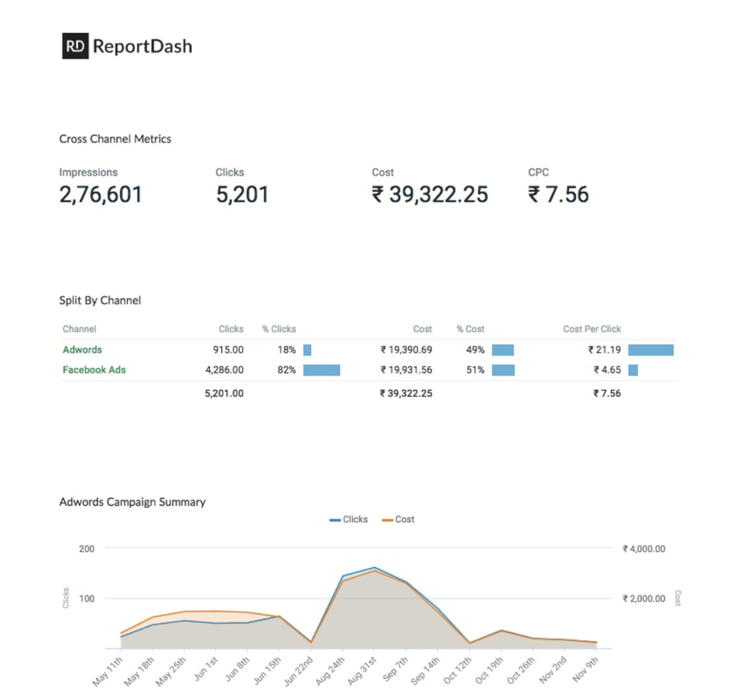Click the Facebook Ads clicks cell 4,286.00
The height and width of the screenshot is (700, 742).
click(x=224, y=370)
